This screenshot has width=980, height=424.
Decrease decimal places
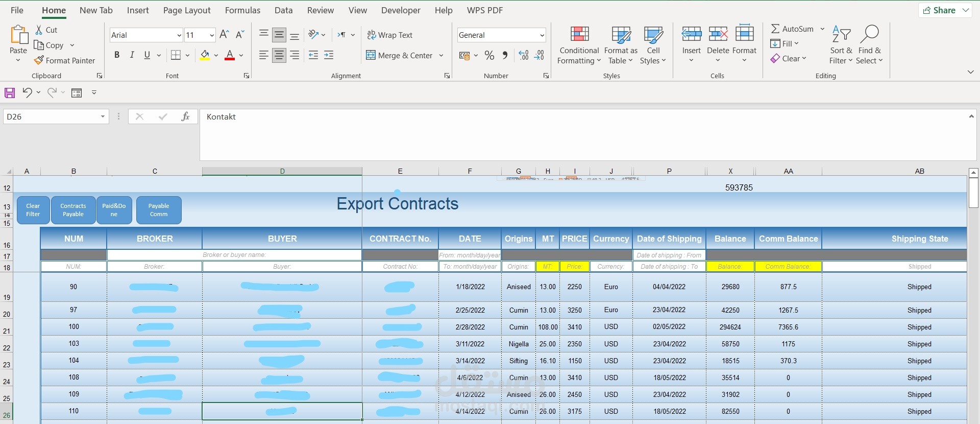539,55
